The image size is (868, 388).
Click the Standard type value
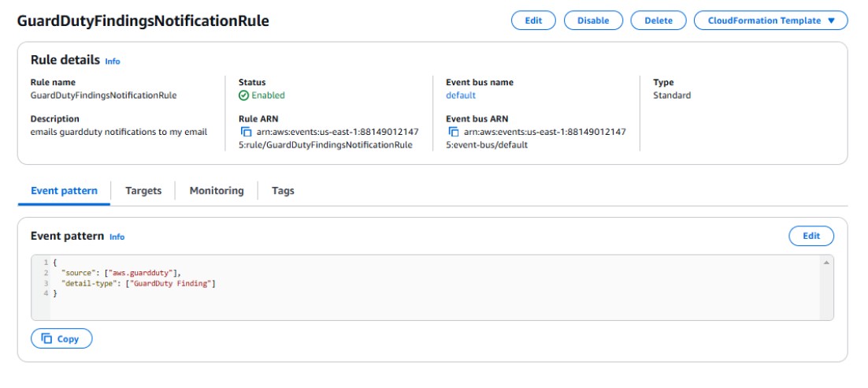tap(672, 95)
